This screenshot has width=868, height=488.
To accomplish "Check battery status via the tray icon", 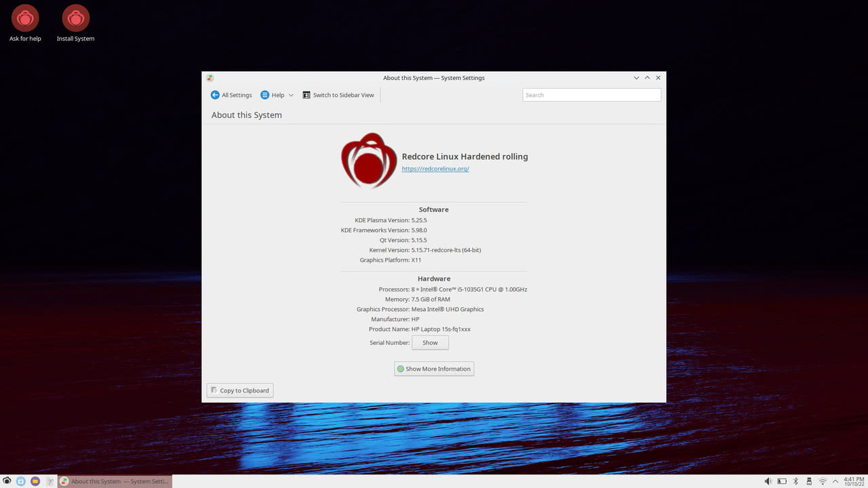I will [782, 481].
